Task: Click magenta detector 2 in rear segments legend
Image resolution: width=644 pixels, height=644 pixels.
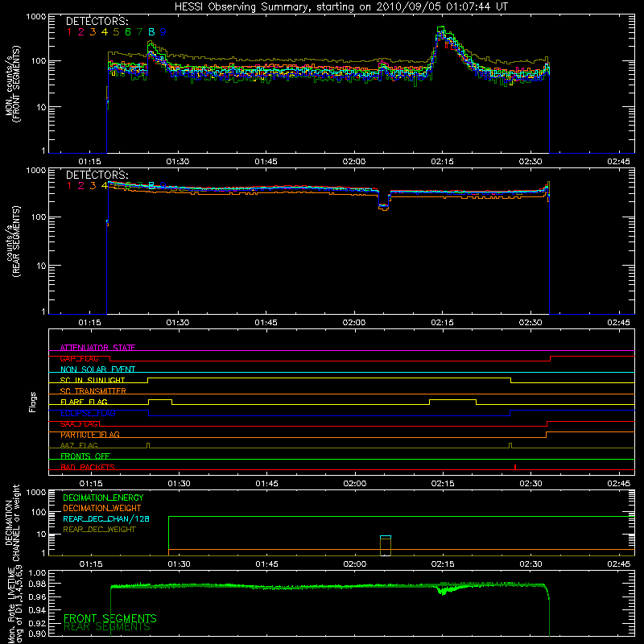Action: click(81, 186)
